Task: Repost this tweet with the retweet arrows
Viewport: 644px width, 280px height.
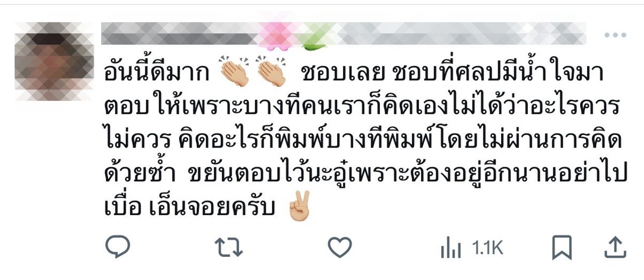Action: tap(229, 248)
